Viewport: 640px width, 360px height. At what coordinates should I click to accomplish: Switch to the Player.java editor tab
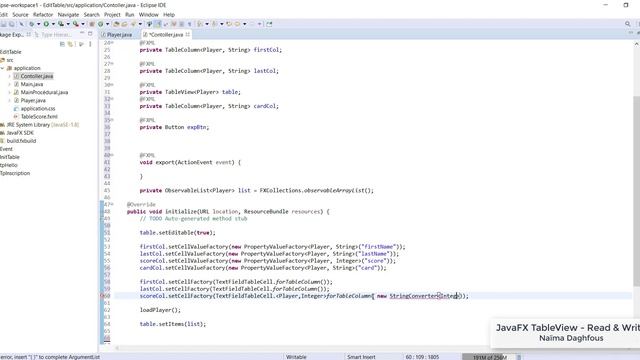tap(117, 35)
